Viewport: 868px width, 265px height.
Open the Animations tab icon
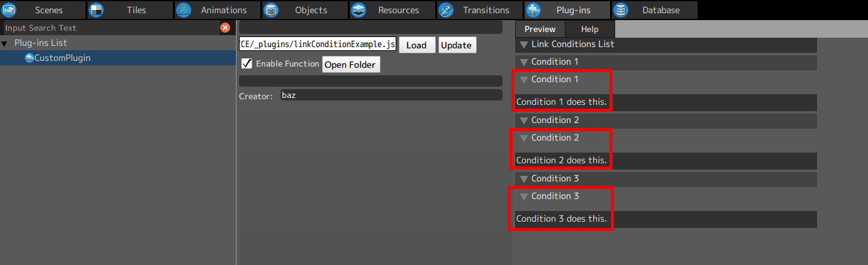(x=183, y=10)
